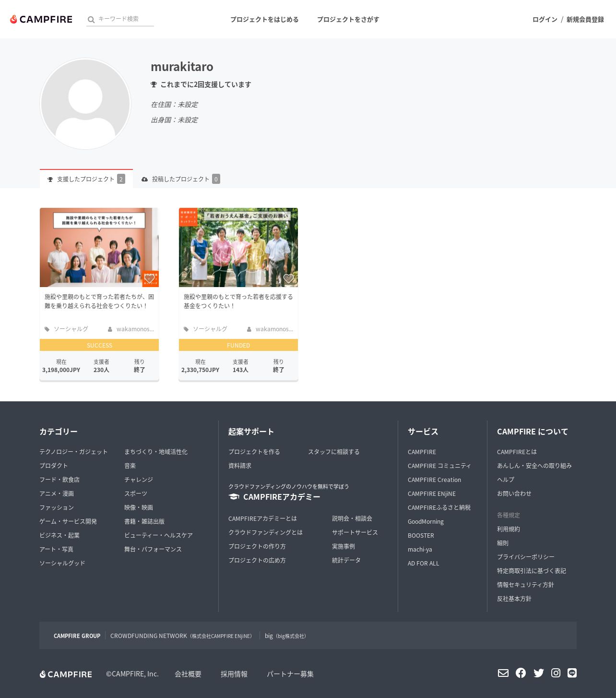Open project title 若者を応援する基金をつくりたい
This screenshot has height=698, width=616.
tap(238, 301)
